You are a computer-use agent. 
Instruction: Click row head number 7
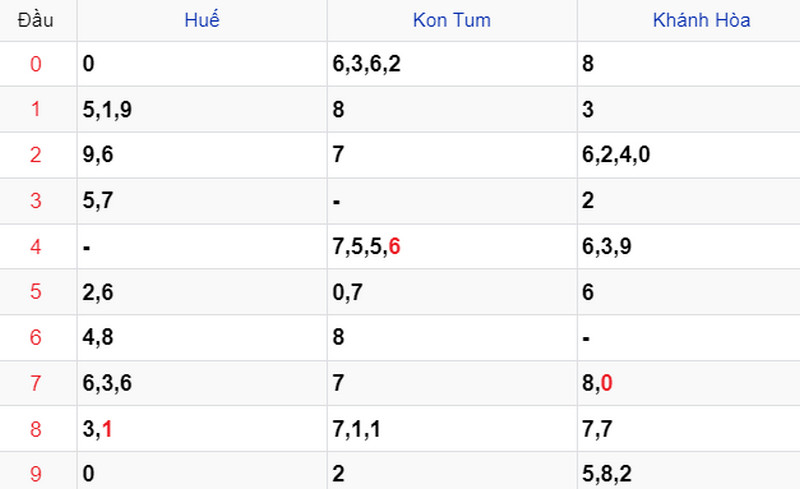36,382
